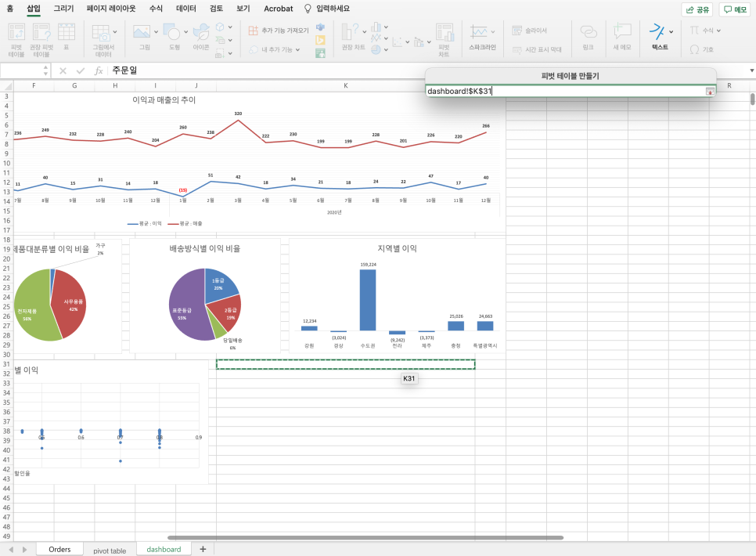Click the 그림 (Picture) icon
The width and height of the screenshot is (756, 556).
click(x=142, y=32)
